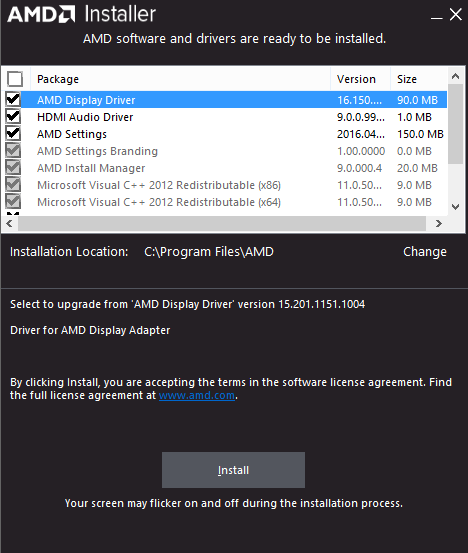The height and width of the screenshot is (553, 468).
Task: Click checkbox for Visual C++ 2012 (x86)
Action: [13, 184]
